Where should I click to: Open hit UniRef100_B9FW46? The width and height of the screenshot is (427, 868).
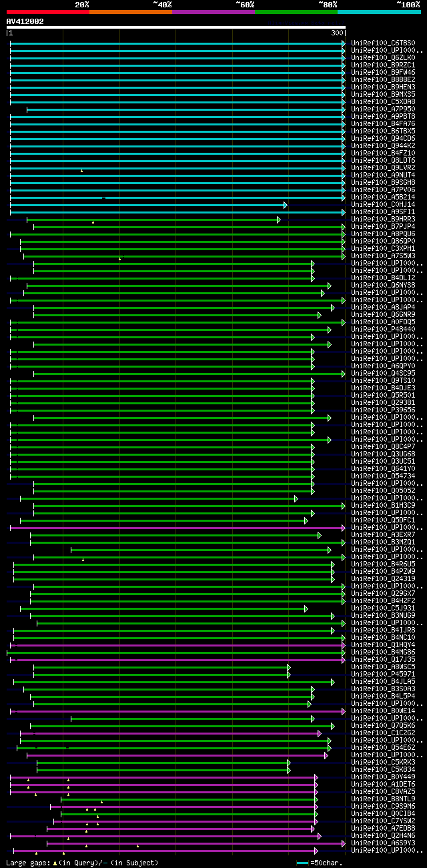pyautogui.click(x=383, y=73)
